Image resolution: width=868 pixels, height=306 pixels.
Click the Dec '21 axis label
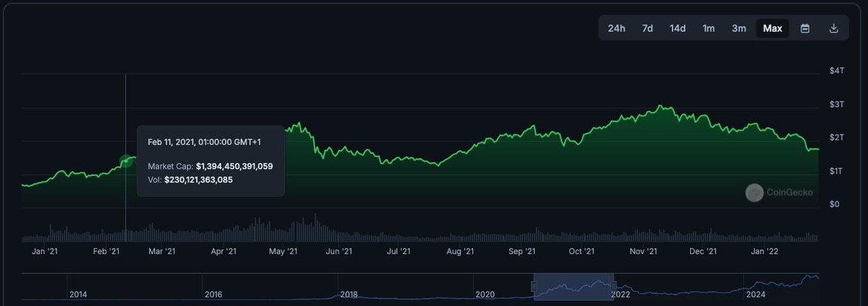703,251
